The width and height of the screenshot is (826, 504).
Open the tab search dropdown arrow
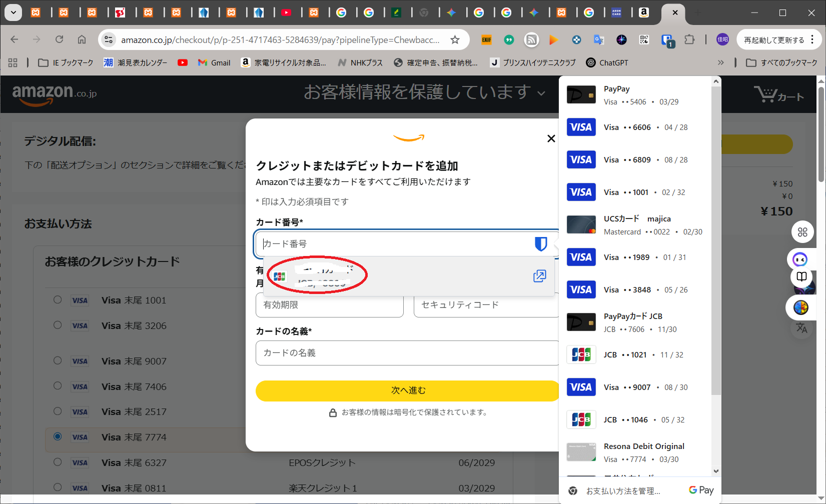click(14, 12)
